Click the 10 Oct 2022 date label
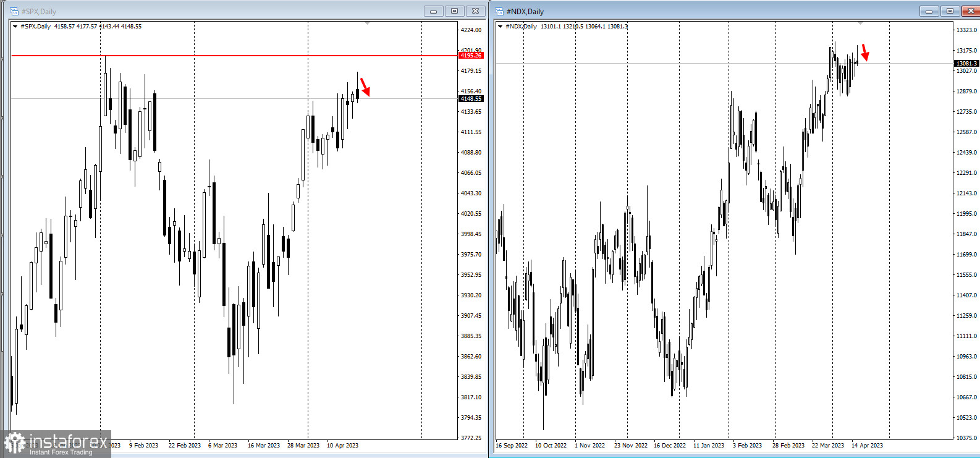The image size is (980, 458). pos(551,446)
